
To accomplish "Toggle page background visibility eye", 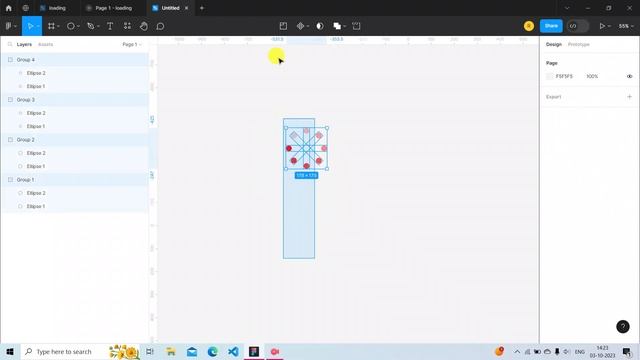I will click(629, 76).
